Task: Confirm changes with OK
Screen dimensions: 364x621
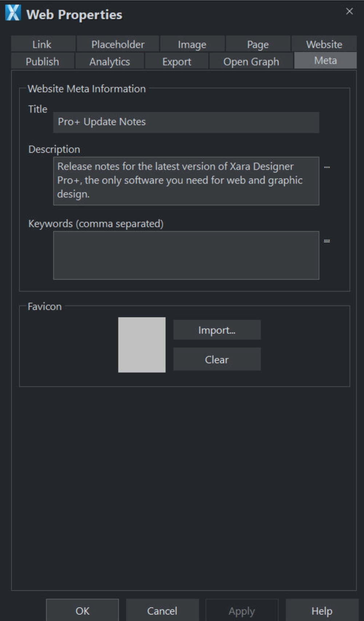Action: (x=82, y=610)
